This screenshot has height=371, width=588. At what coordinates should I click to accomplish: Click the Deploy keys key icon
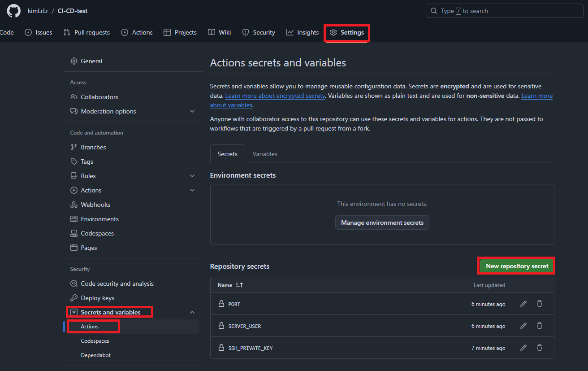coord(74,298)
